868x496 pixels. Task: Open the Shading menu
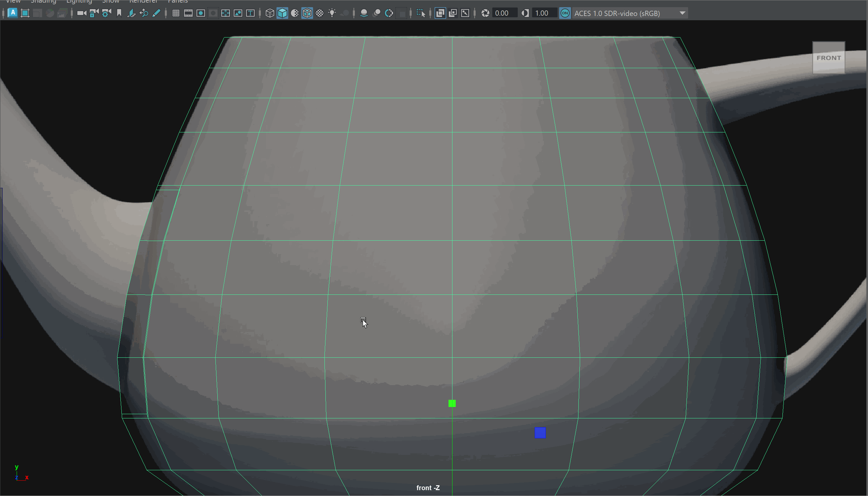(x=43, y=2)
